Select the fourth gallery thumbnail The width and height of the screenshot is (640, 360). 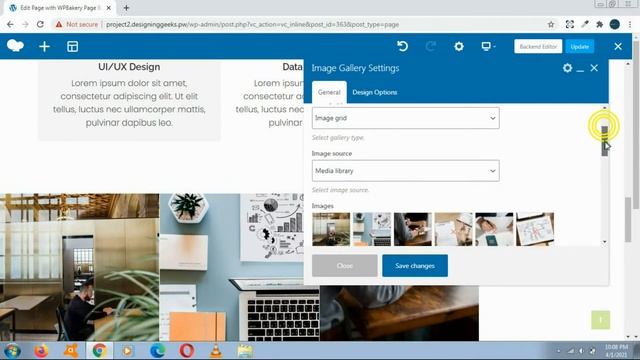453,229
